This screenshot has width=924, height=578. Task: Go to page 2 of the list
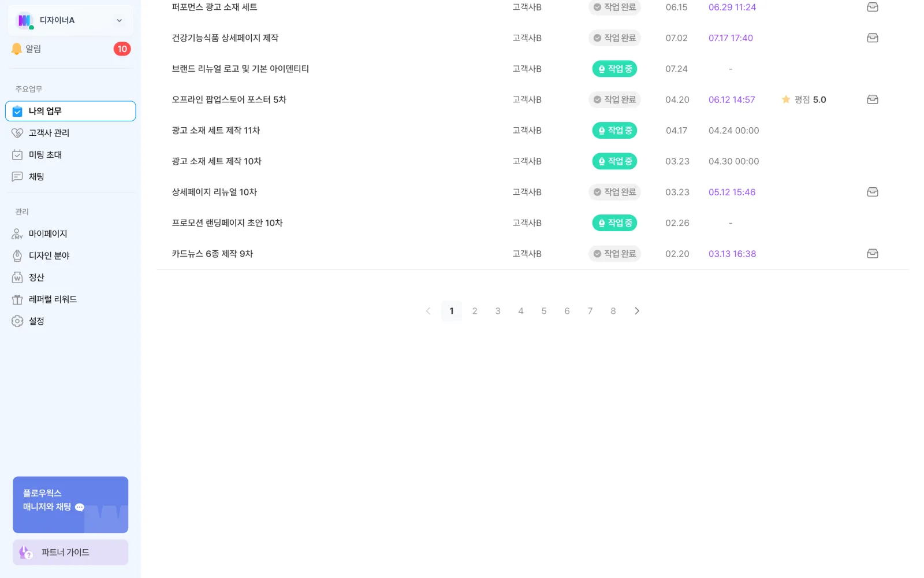(475, 311)
